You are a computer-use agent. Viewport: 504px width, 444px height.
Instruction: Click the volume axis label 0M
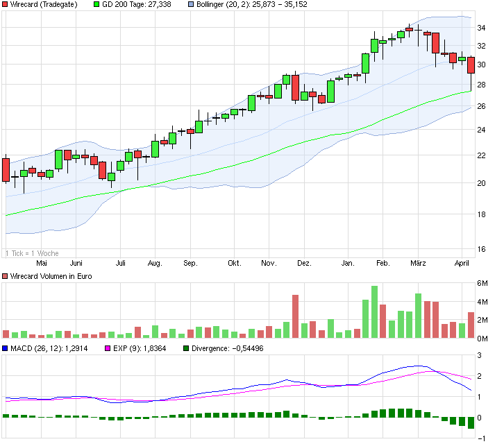pyautogui.click(x=482, y=339)
